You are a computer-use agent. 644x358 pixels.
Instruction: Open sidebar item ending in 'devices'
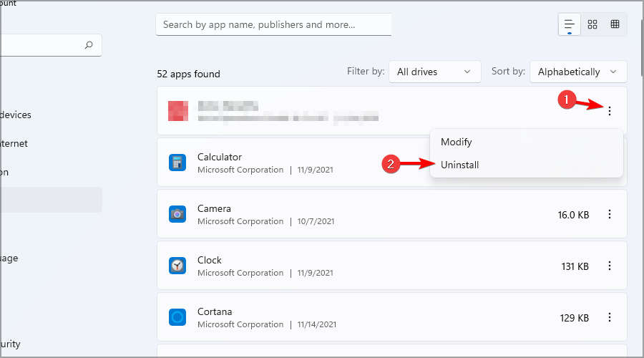(16, 115)
